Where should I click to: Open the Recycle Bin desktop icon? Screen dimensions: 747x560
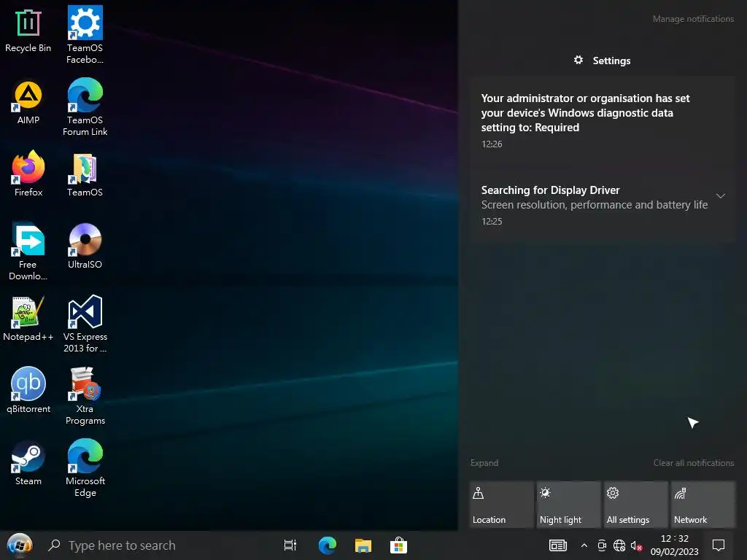[x=28, y=31]
